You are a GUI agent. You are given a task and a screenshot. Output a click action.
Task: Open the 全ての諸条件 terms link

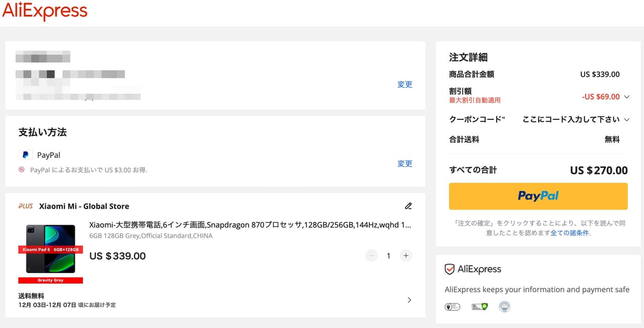click(570, 233)
